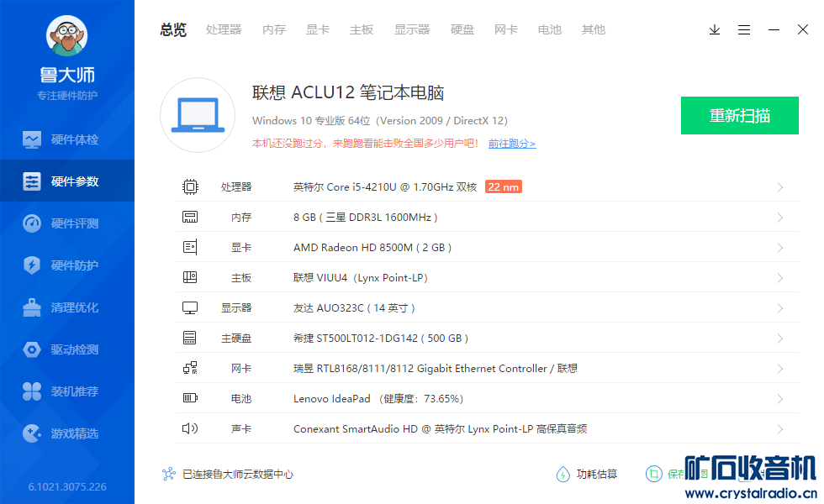The width and height of the screenshot is (824, 504).
Task: Click the CPU chip icon in 处理器 row
Action: pyautogui.click(x=190, y=186)
